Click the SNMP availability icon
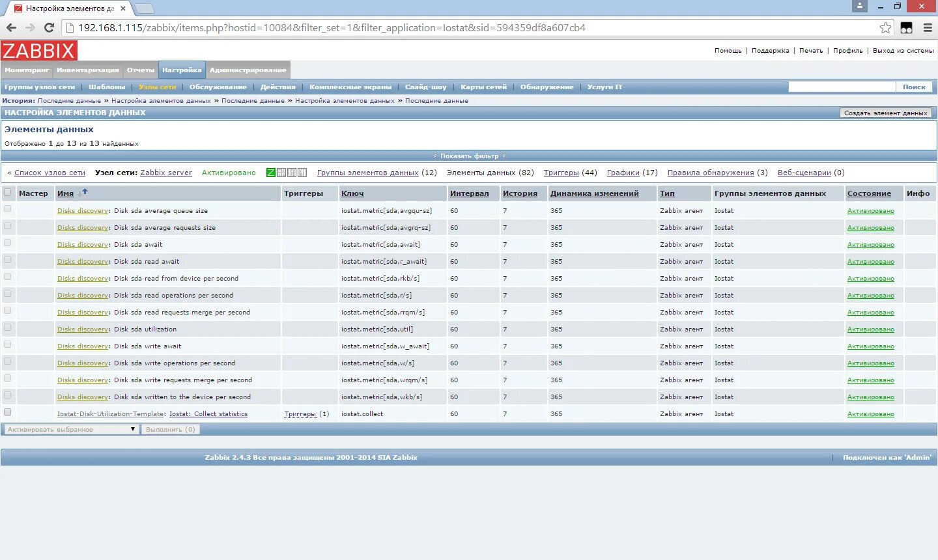This screenshot has width=938, height=560. [281, 173]
